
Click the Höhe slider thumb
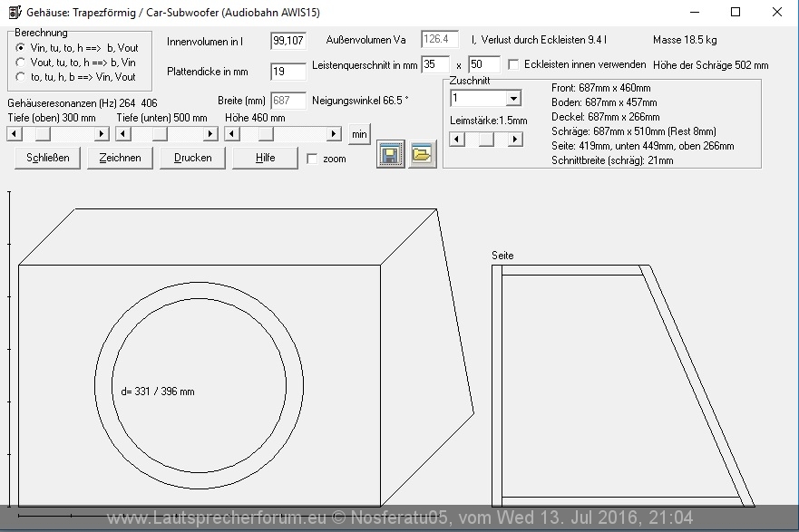tap(265, 134)
